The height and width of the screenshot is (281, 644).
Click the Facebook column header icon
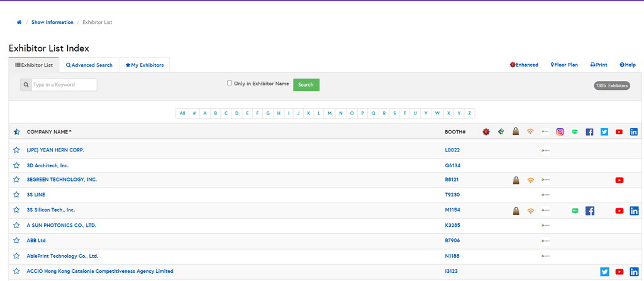(x=589, y=132)
